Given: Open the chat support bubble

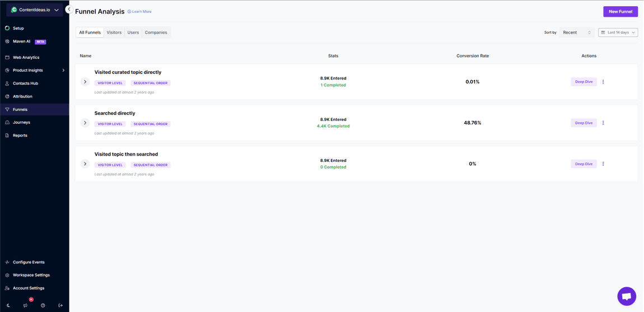Looking at the screenshot, I should [626, 296].
